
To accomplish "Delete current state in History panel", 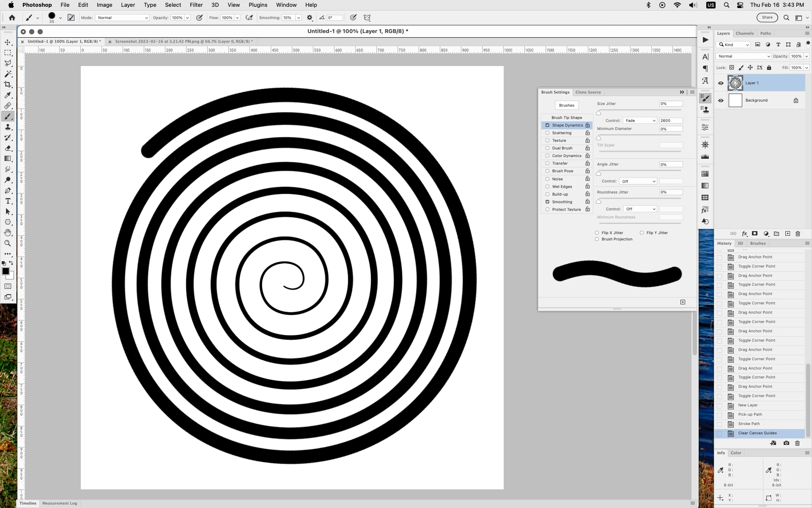I will [x=797, y=443].
